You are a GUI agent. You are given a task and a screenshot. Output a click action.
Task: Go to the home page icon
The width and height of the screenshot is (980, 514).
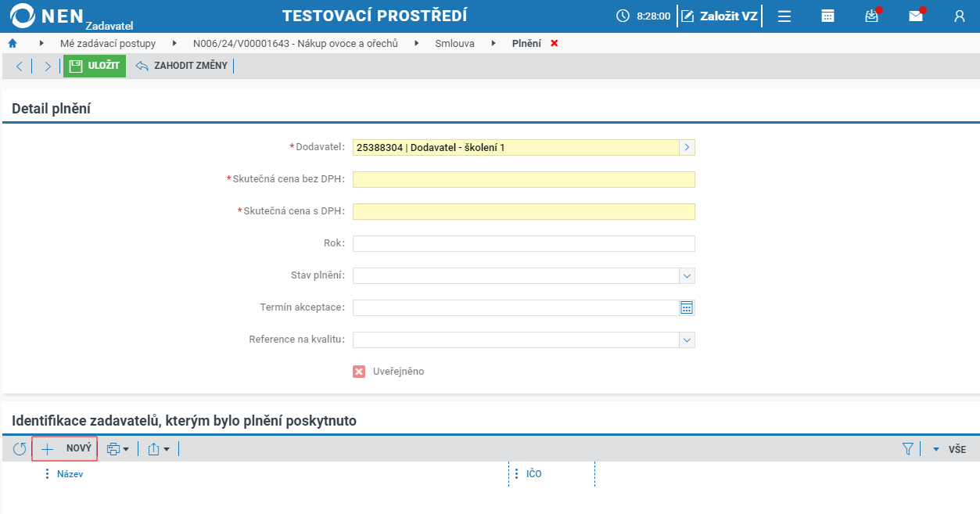coord(13,43)
